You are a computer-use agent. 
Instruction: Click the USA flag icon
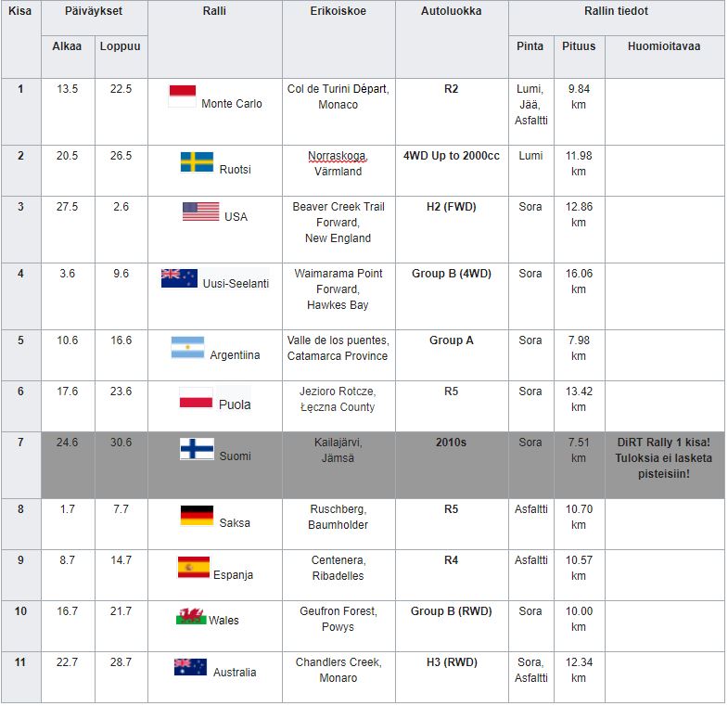[x=200, y=212]
